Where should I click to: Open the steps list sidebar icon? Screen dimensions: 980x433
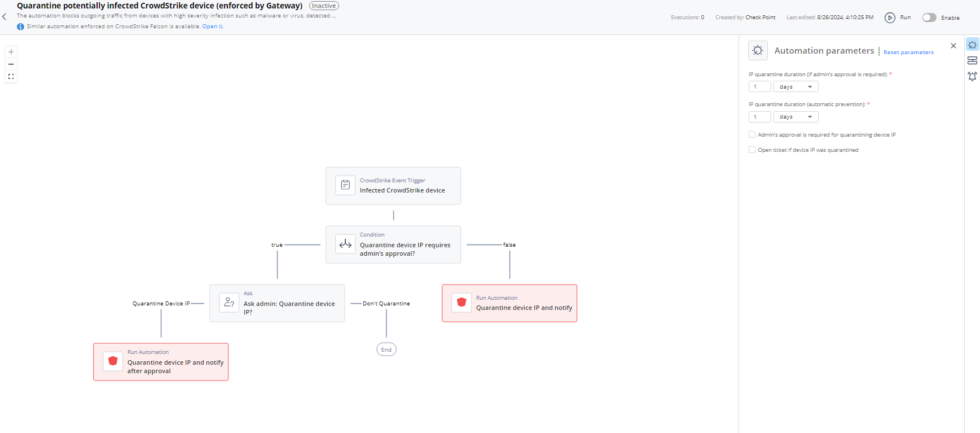(x=972, y=60)
